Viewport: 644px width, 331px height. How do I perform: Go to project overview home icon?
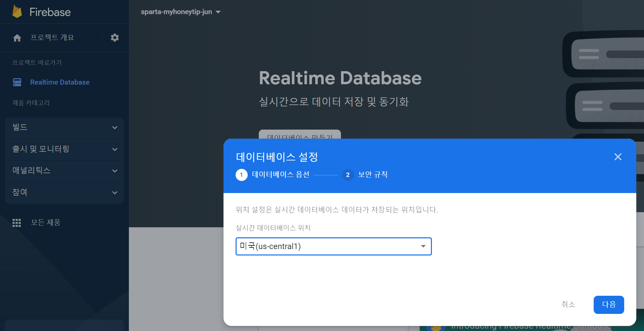pyautogui.click(x=17, y=38)
